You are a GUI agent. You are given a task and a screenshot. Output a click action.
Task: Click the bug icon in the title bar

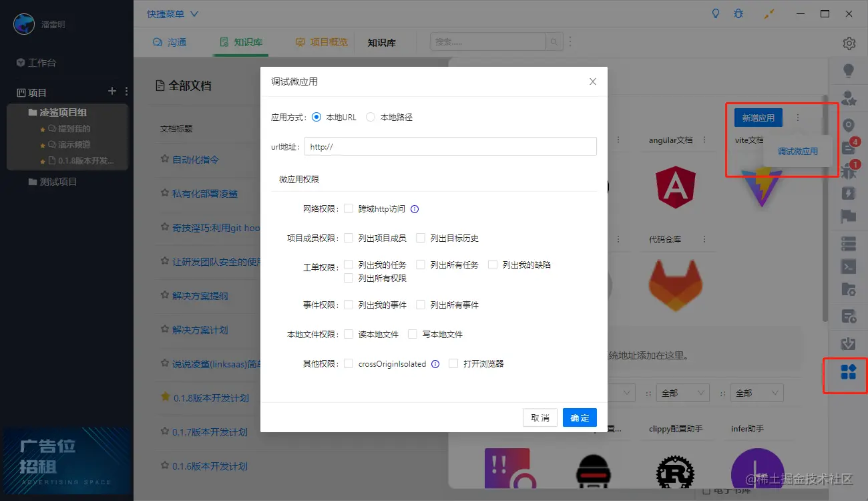[738, 13]
